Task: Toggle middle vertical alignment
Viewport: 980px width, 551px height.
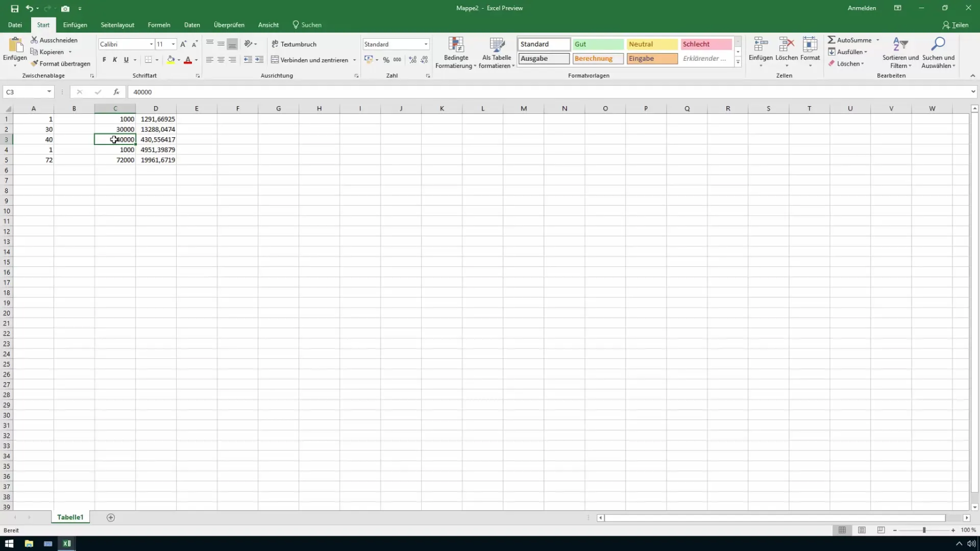Action: click(x=221, y=44)
